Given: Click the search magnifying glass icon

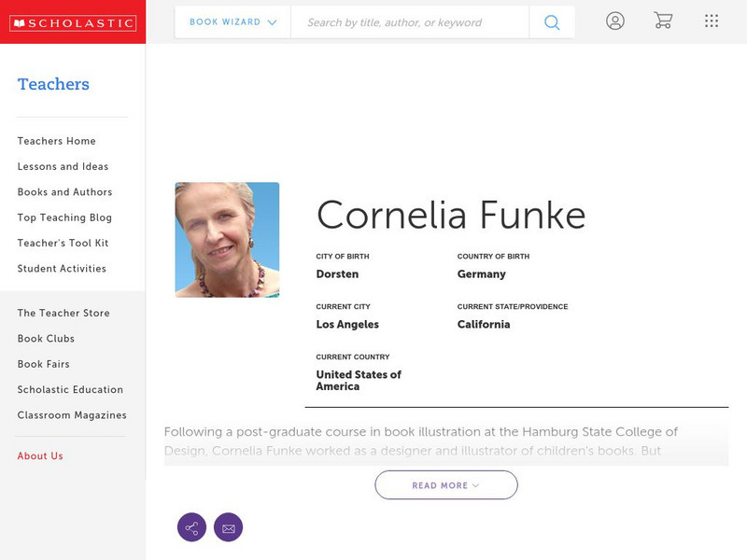Looking at the screenshot, I should pos(551,21).
